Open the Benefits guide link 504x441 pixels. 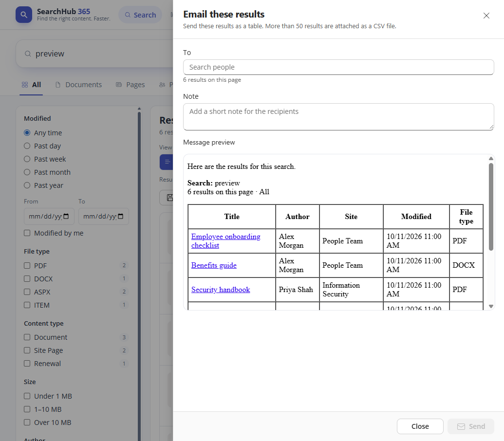click(214, 265)
